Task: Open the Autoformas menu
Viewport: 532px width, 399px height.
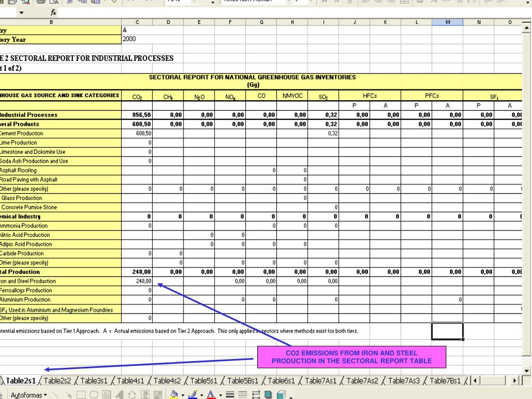Action: tap(29, 395)
